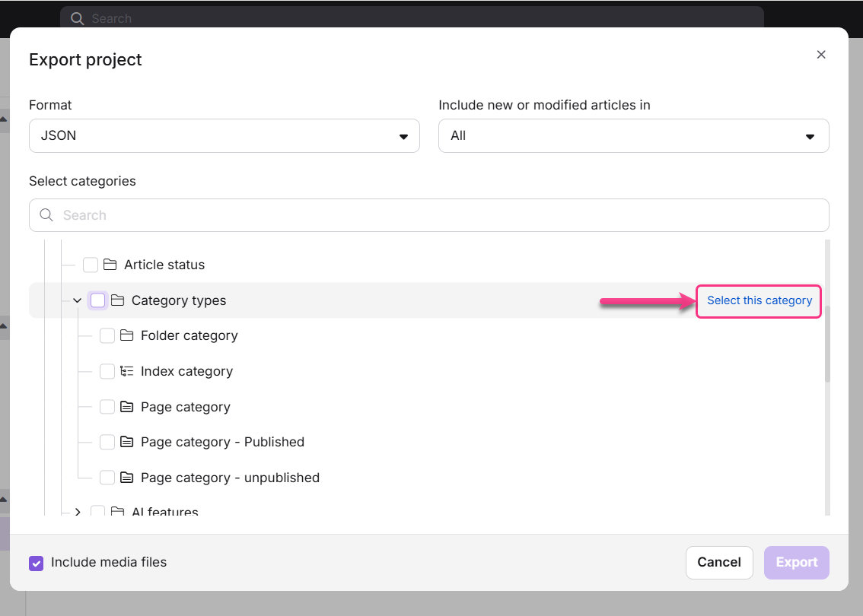Expand the AI features tree node

pyautogui.click(x=77, y=512)
